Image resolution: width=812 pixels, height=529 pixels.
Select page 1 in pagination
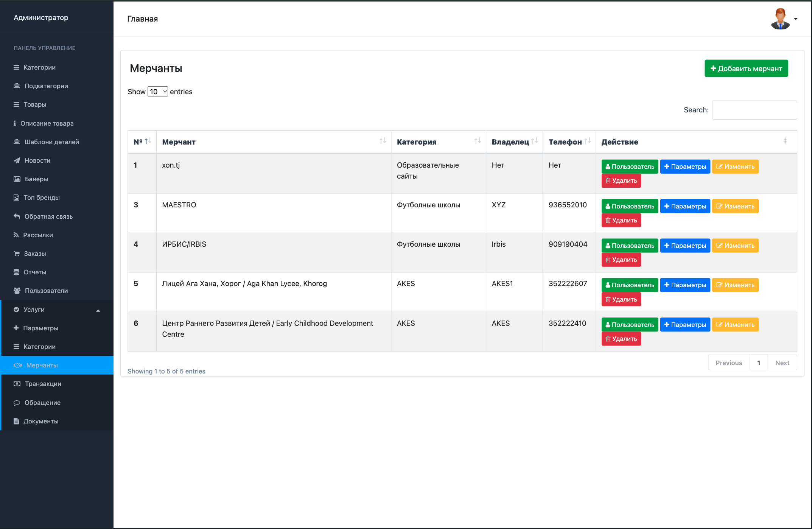tap(759, 363)
